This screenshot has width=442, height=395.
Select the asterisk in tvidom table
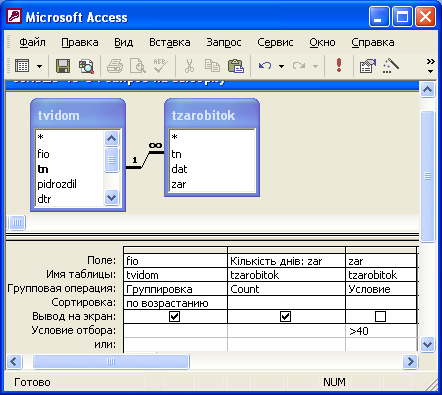41,137
